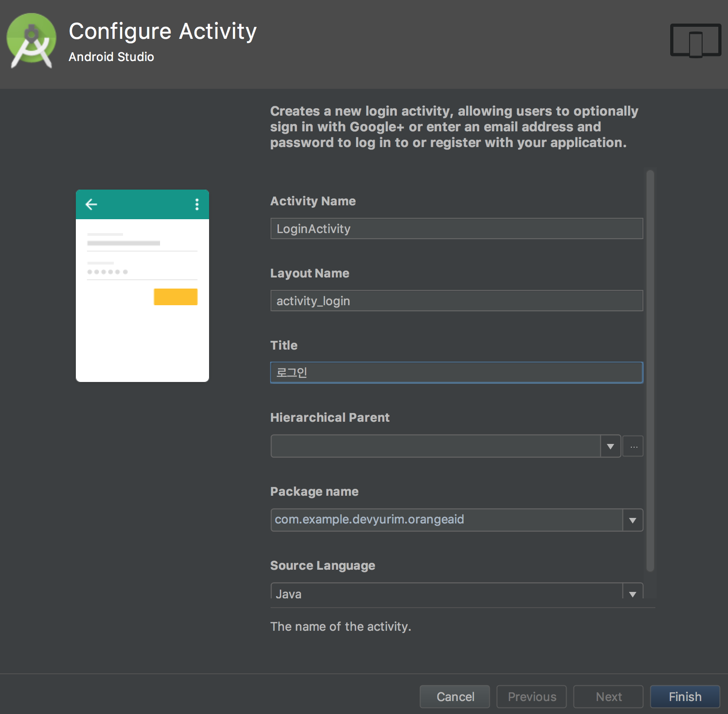Click the Layout Name field activity_login
728x714 pixels.
pos(457,301)
